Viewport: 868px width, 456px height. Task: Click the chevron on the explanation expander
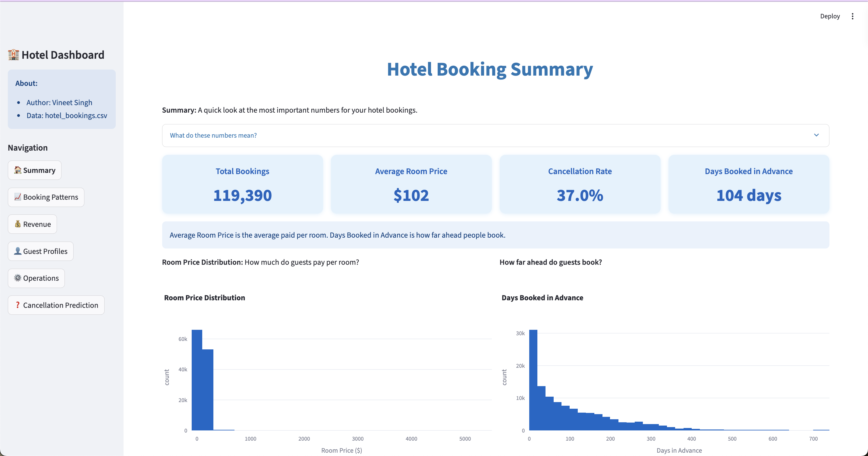[x=816, y=135]
